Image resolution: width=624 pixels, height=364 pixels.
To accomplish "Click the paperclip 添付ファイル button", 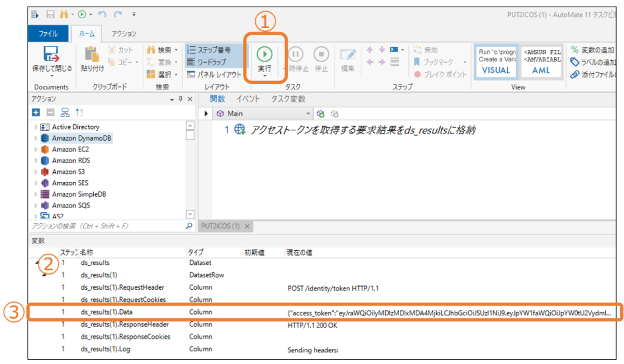I will pyautogui.click(x=593, y=74).
